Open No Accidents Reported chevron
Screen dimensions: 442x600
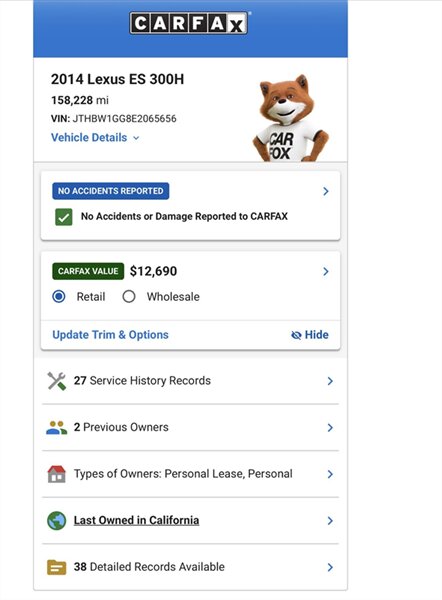(326, 191)
